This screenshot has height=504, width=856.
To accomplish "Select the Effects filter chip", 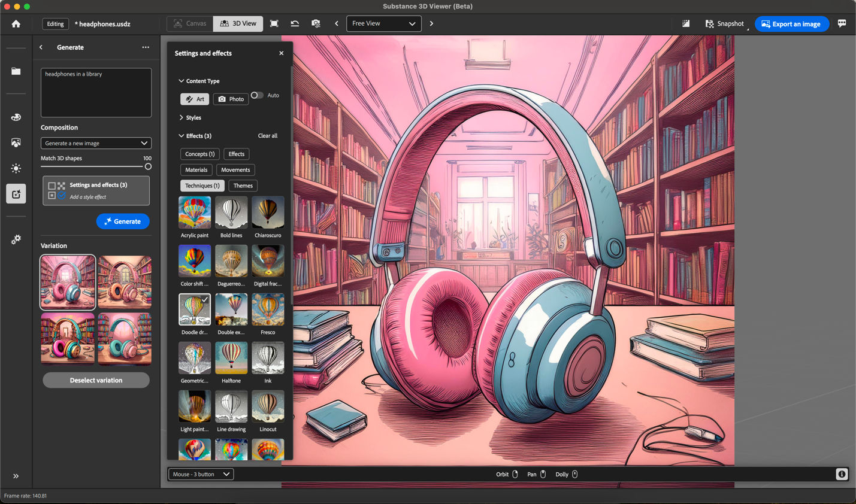I will click(237, 154).
